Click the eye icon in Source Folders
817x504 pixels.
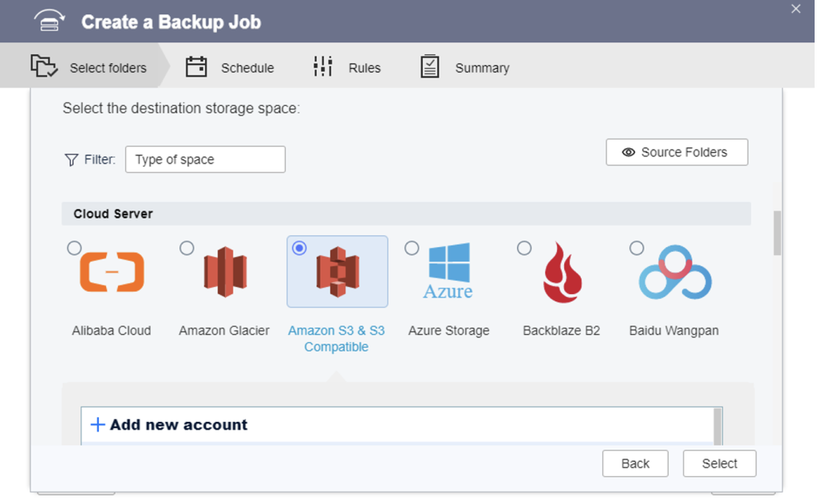[629, 152]
